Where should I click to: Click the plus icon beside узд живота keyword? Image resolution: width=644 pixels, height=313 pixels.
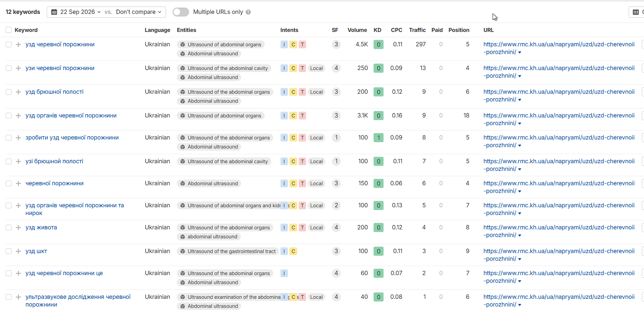coord(18,228)
